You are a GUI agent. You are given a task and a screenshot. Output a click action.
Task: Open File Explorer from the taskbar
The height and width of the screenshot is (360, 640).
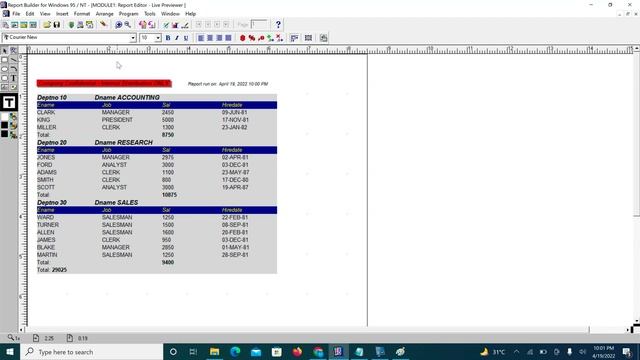[214, 352]
